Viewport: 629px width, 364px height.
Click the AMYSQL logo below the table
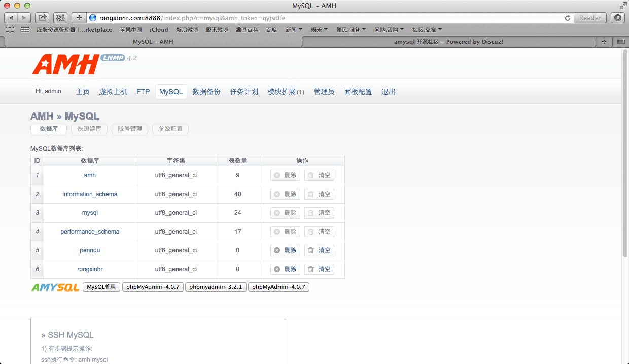pyautogui.click(x=55, y=287)
